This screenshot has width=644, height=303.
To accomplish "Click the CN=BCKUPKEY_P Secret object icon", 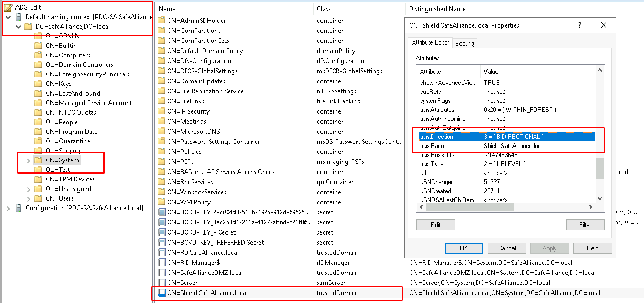I will click(x=162, y=232).
